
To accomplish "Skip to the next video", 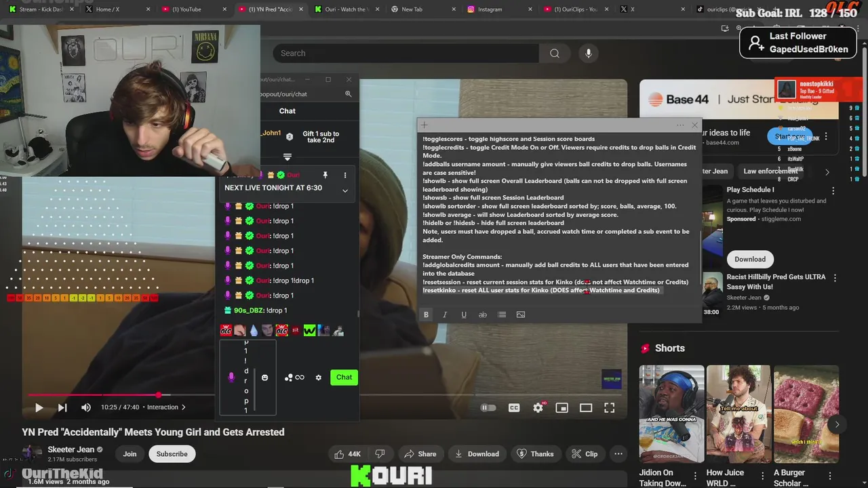I will [x=62, y=407].
